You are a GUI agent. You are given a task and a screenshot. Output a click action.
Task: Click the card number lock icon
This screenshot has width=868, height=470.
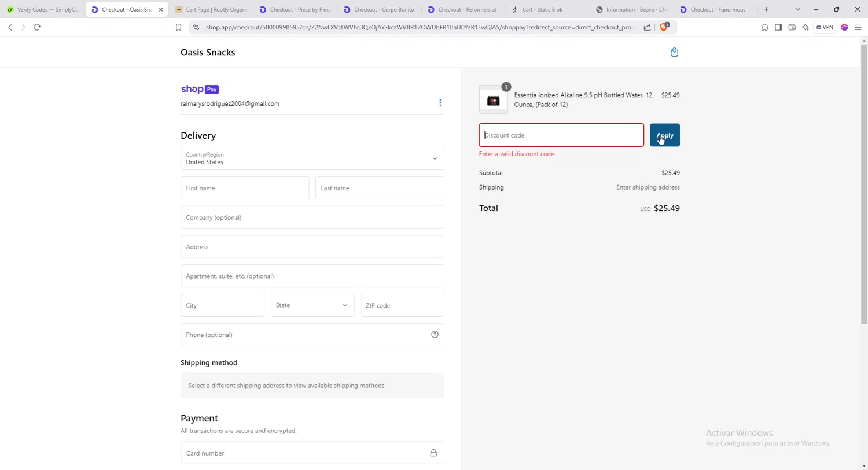pyautogui.click(x=433, y=453)
